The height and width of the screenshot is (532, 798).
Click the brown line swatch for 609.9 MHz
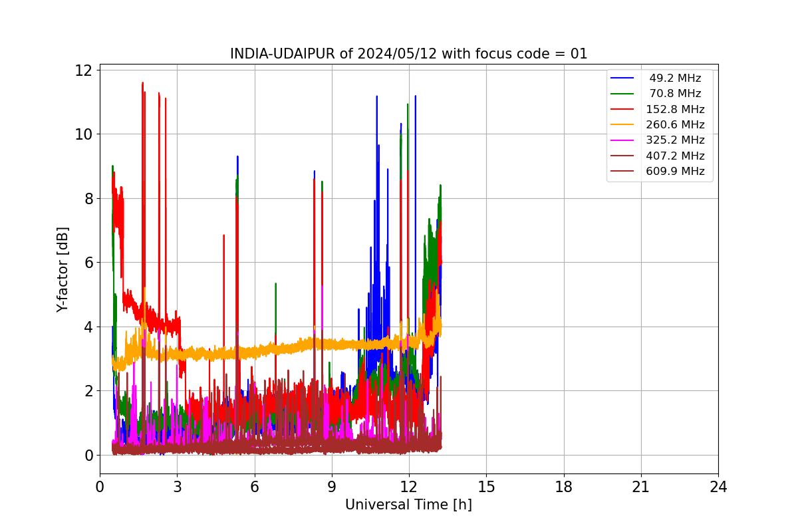click(x=622, y=171)
